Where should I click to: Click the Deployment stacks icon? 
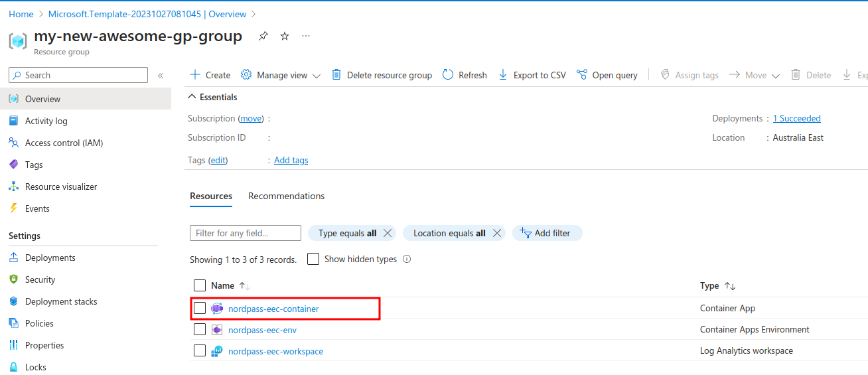[13, 301]
